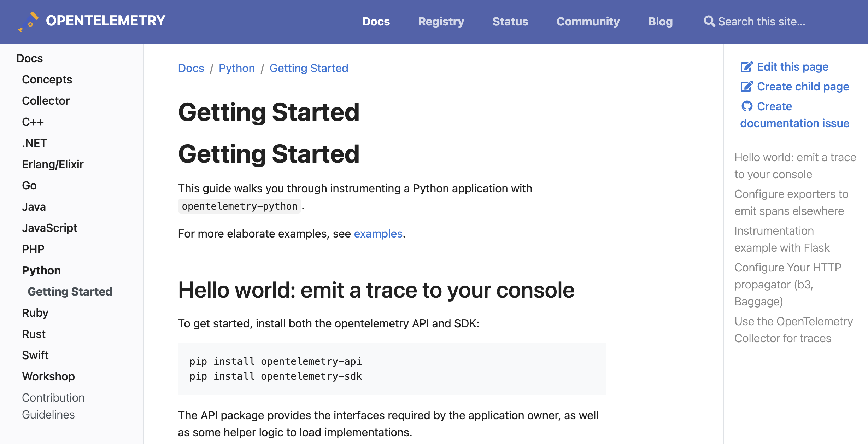Screen dimensions: 868x444
Task: Open the Docs navigation item
Action: tap(376, 21)
